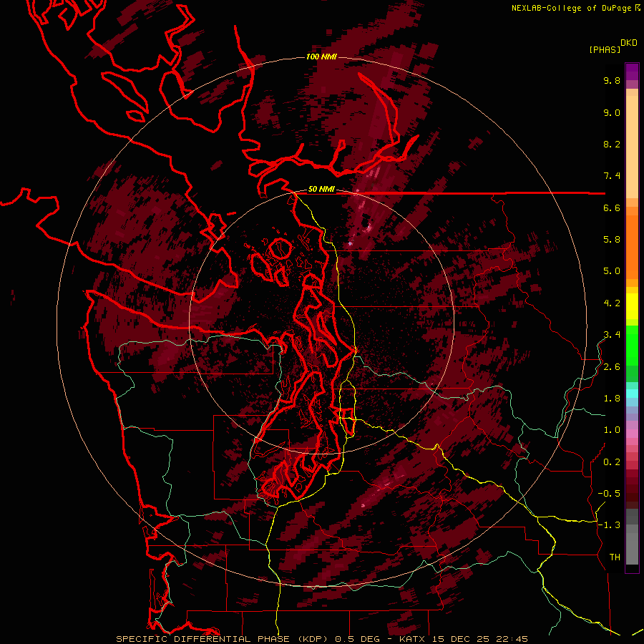Select the 4.2 legend value
This screenshot has height=644, width=644.
612,303
